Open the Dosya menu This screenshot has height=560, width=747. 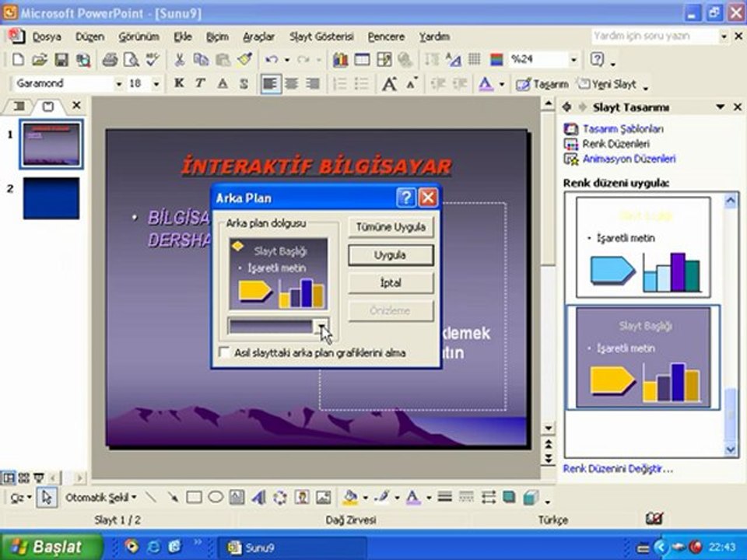[46, 37]
